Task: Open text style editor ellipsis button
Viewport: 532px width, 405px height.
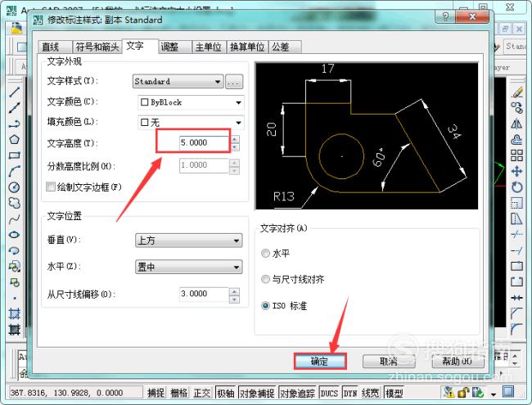Action: tap(234, 82)
